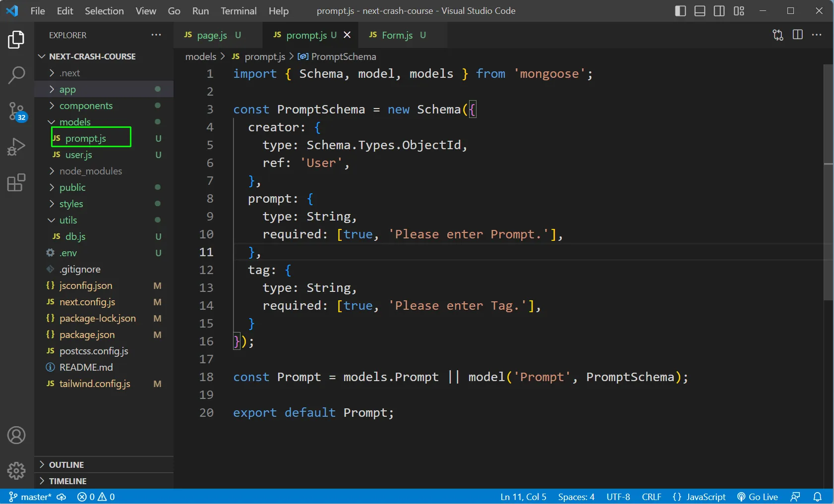Change indentation via Spaces: 4
Image resolution: width=834 pixels, height=504 pixels.
[576, 497]
